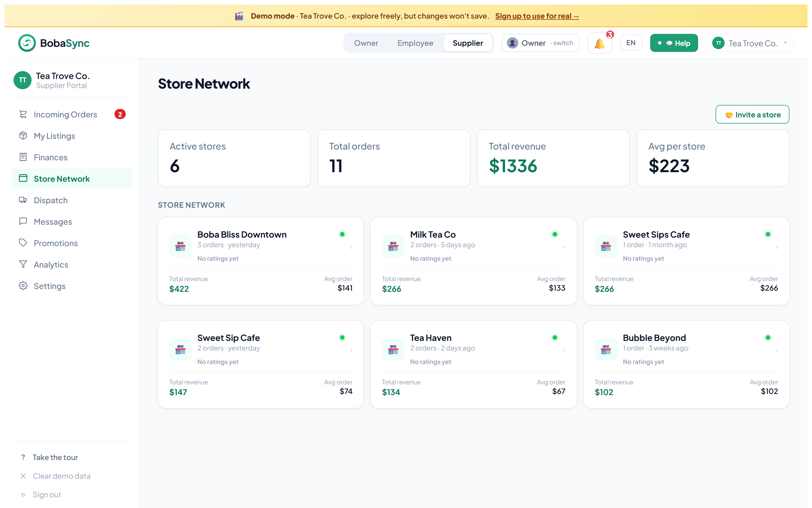This screenshot has height=508, width=812.
Task: Expand Tea Haven card chevron
Action: (x=564, y=351)
